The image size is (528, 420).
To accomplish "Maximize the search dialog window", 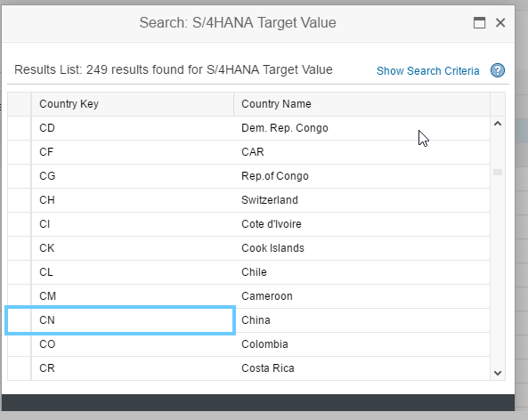I will pos(479,23).
